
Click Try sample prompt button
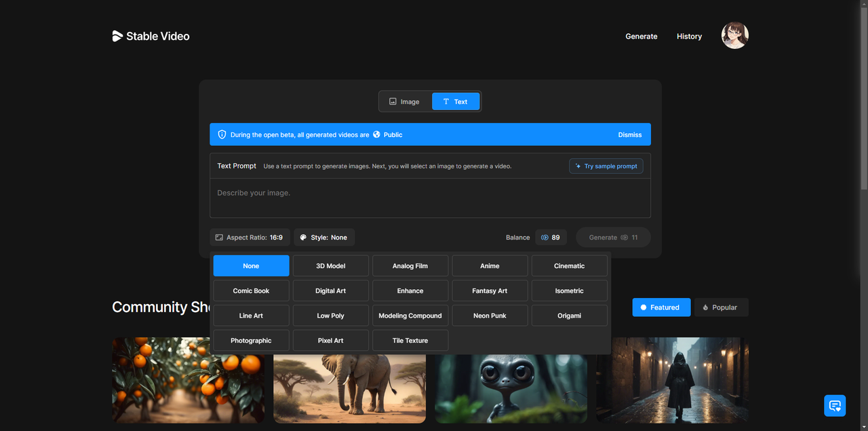click(606, 166)
